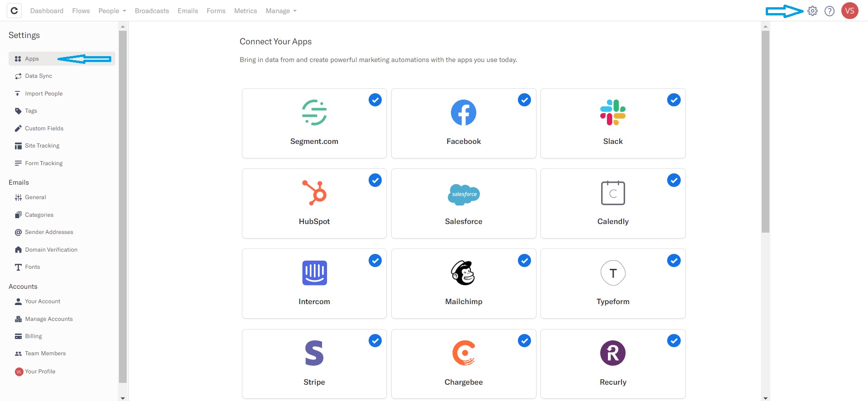The image size is (868, 401).
Task: Click the Mailchimp monkey logo
Action: 463,273
